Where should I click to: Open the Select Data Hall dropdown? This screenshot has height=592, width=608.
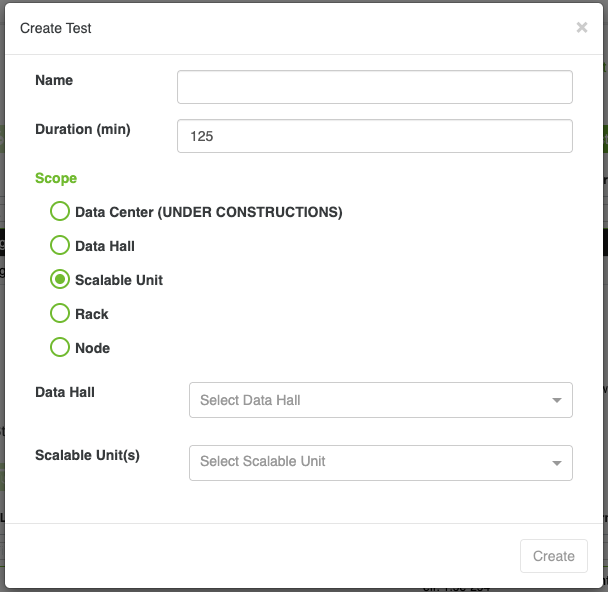click(370, 400)
